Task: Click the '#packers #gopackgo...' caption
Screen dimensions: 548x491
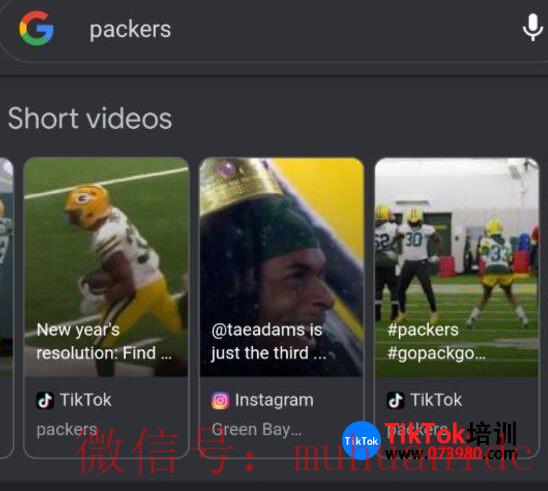Action: (x=436, y=341)
